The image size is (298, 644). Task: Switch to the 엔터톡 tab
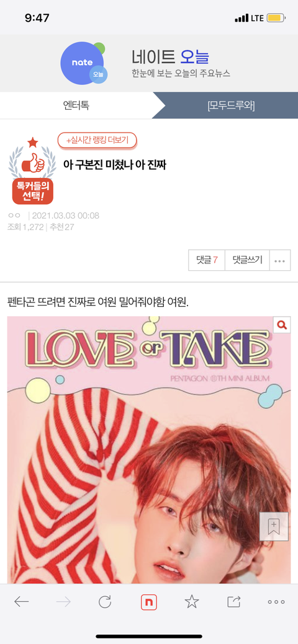click(x=76, y=105)
